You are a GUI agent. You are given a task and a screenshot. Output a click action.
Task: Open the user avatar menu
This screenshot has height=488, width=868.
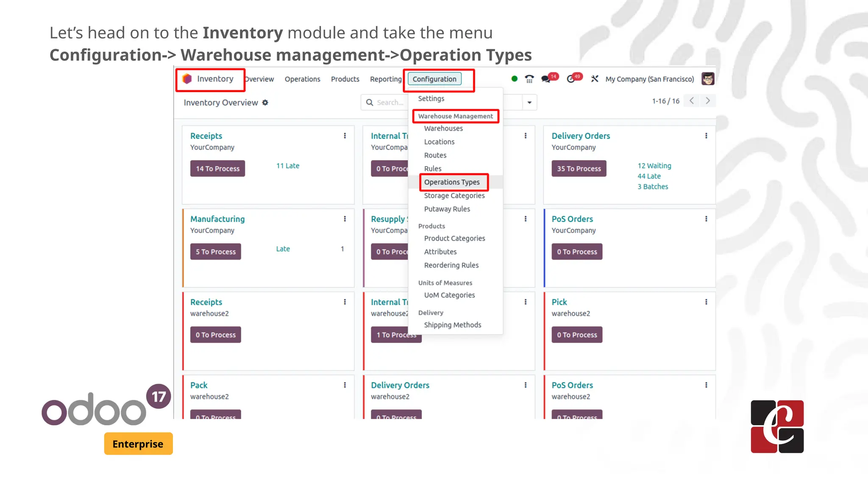click(x=708, y=79)
